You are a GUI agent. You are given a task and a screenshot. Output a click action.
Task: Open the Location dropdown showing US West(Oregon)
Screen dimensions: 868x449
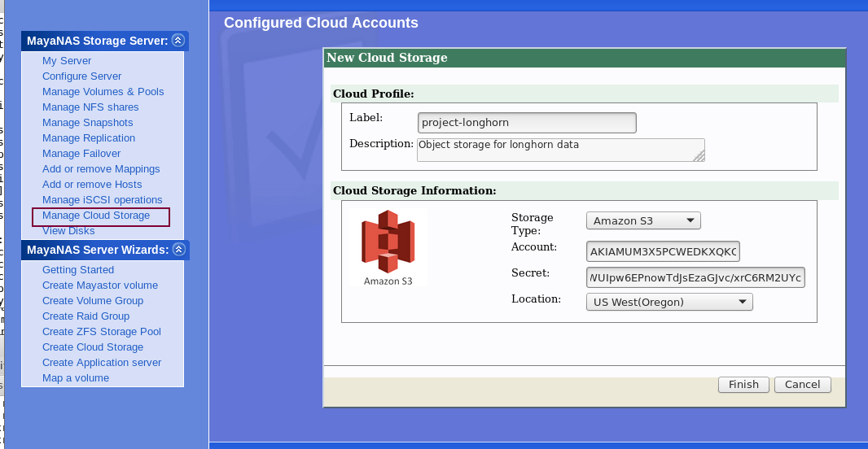[669, 302]
